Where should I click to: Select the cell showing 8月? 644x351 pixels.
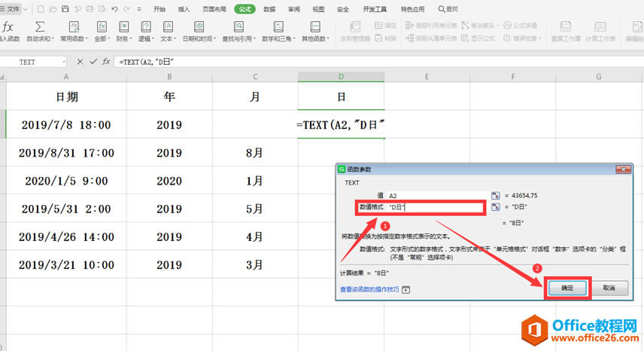click(255, 153)
